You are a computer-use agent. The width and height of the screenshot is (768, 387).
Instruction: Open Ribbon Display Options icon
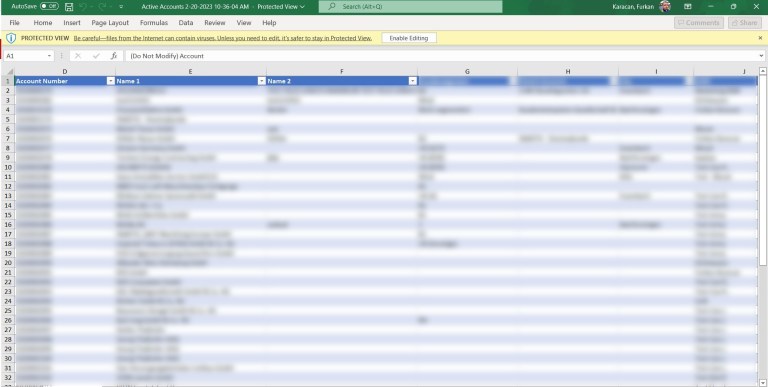[x=688, y=7]
